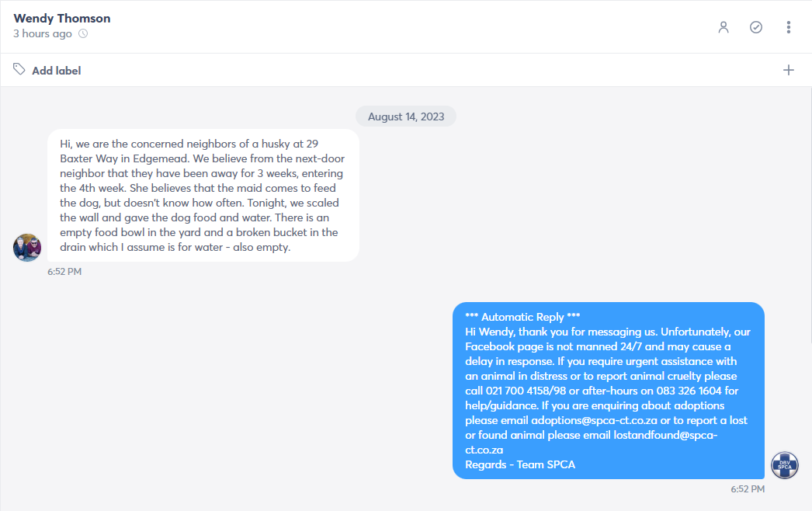
Task: Click the August 14, 2023 date badge
Action: click(406, 116)
